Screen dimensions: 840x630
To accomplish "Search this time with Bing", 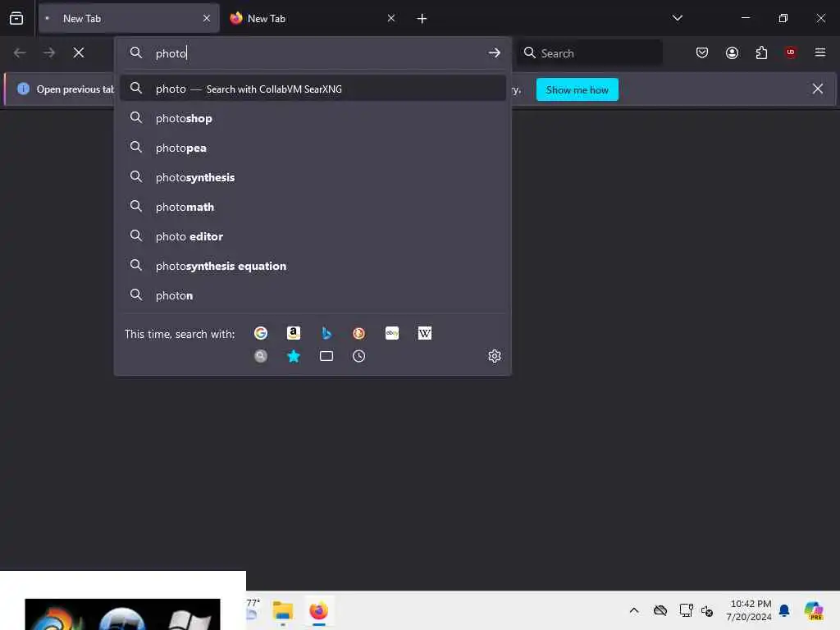I will click(326, 333).
